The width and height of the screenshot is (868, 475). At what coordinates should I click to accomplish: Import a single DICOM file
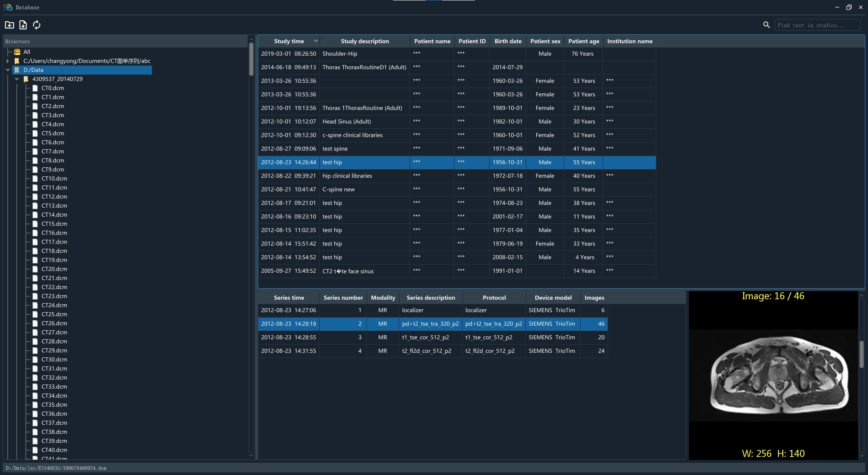(x=23, y=25)
